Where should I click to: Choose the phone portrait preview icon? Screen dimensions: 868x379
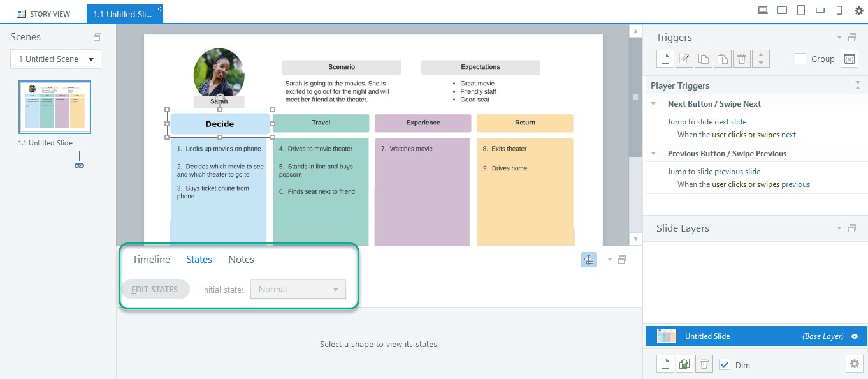[x=839, y=10]
